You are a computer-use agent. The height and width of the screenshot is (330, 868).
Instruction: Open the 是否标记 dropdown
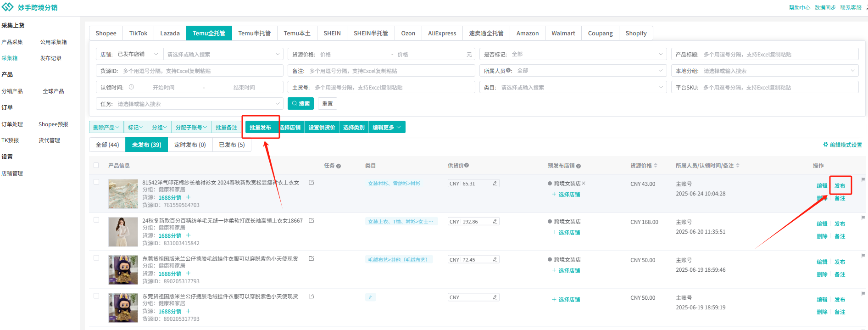click(x=573, y=54)
